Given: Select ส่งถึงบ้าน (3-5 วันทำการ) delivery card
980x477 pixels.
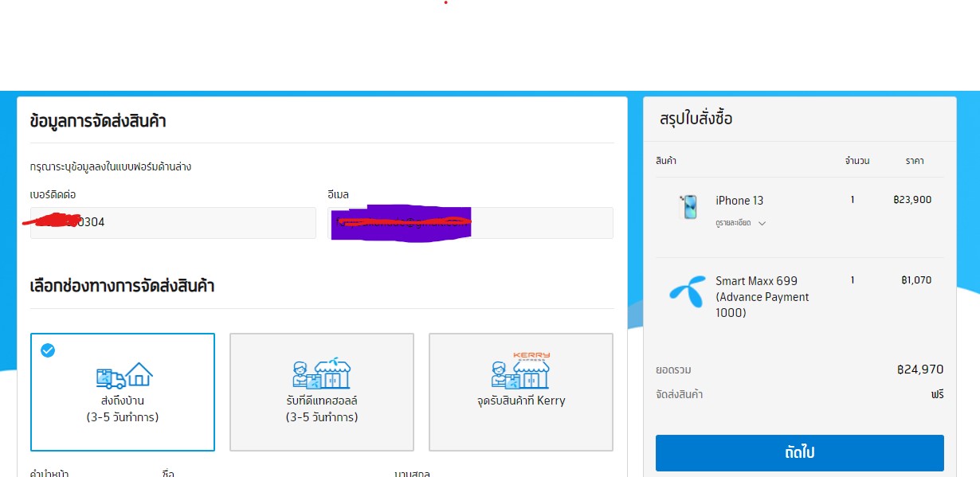Looking at the screenshot, I should (123, 392).
